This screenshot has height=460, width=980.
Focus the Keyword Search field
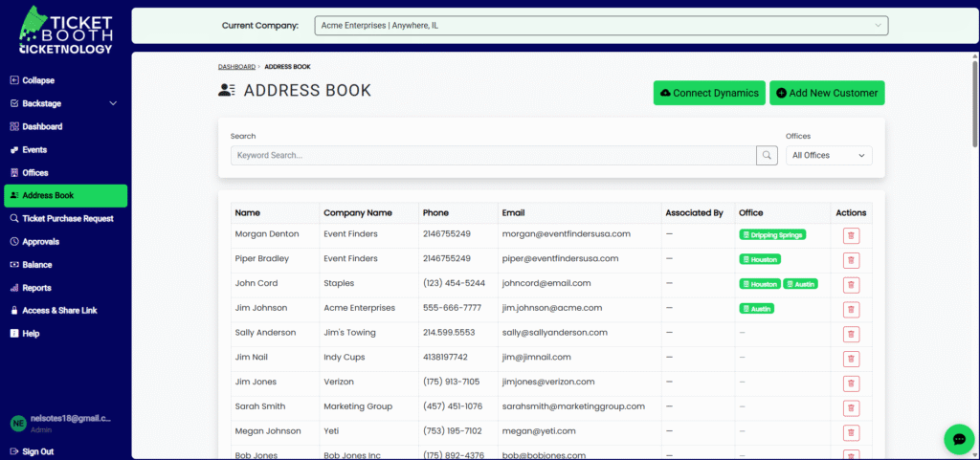pyautogui.click(x=493, y=156)
